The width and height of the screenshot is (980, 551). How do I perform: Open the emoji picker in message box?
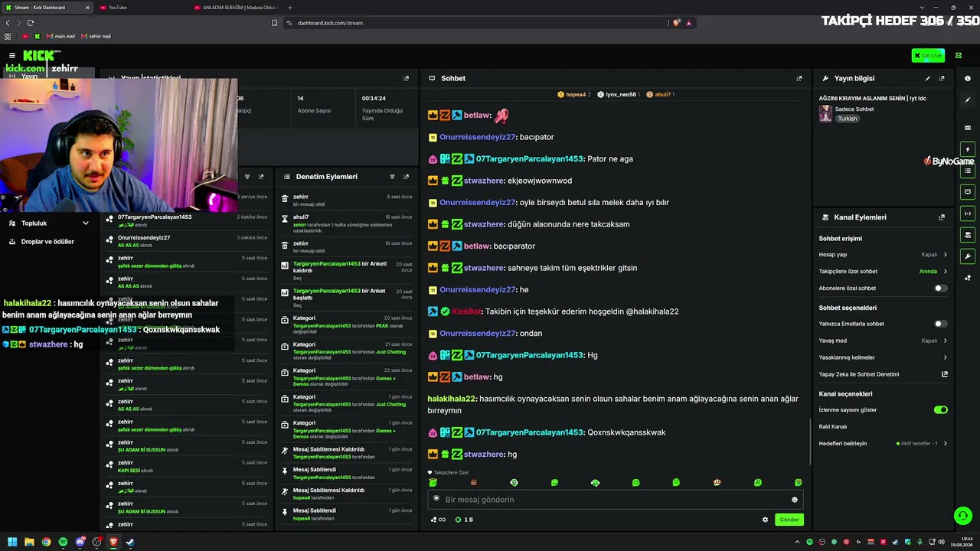[795, 500]
